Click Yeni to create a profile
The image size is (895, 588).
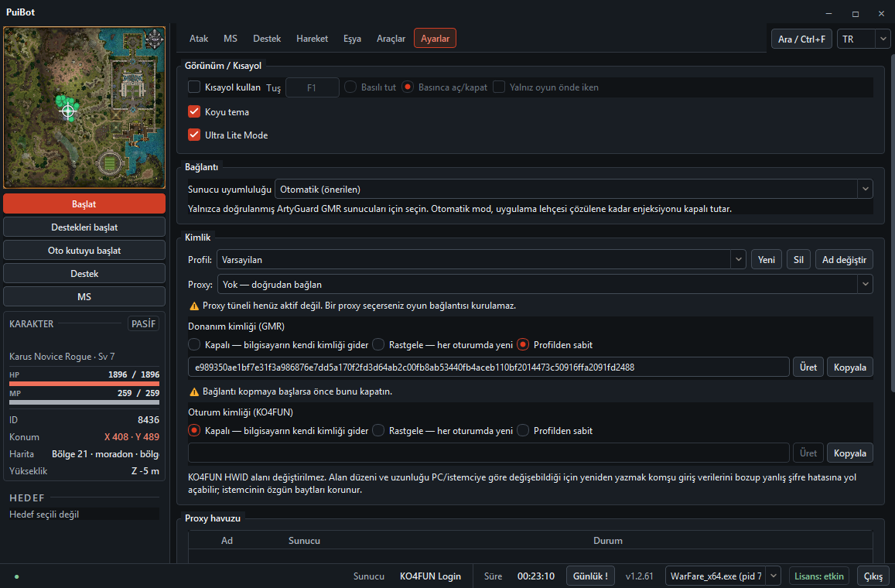click(x=767, y=260)
